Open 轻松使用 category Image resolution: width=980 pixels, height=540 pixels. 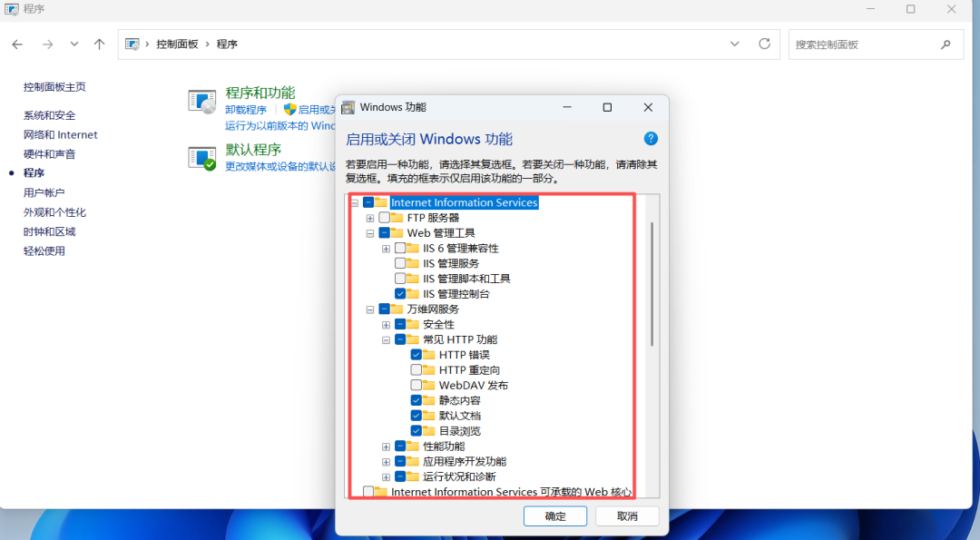[44, 250]
